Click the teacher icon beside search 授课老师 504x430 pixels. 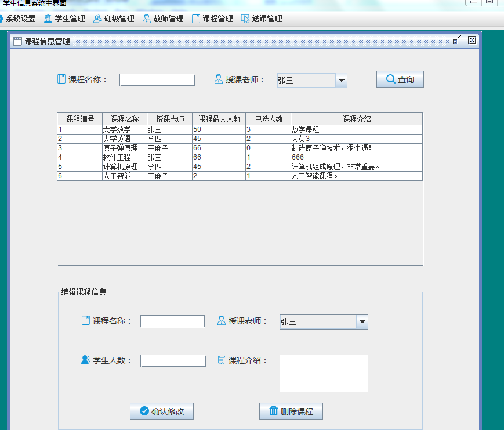219,79
